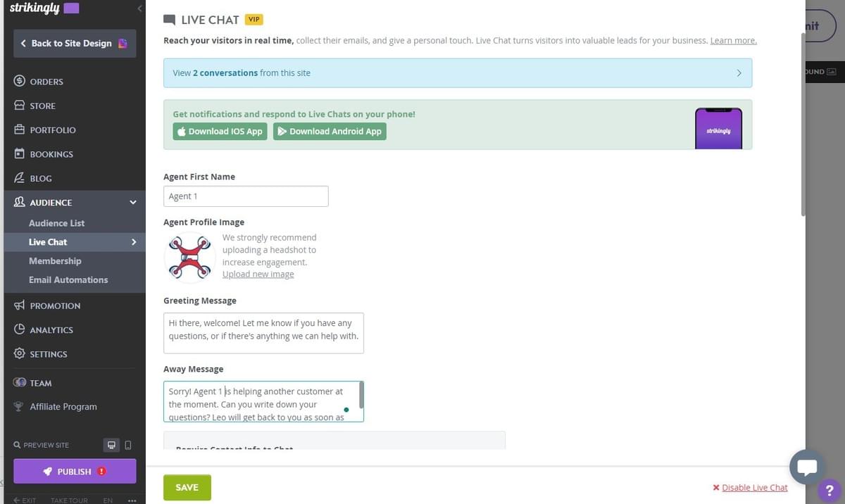Click Upload new image link
Screen dimensions: 845x504
click(x=258, y=275)
